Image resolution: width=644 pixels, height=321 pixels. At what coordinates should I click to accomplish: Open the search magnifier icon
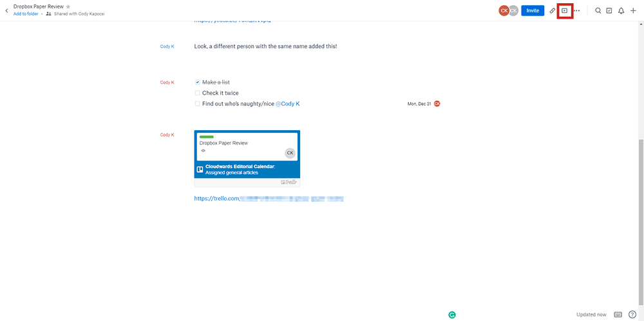[598, 11]
